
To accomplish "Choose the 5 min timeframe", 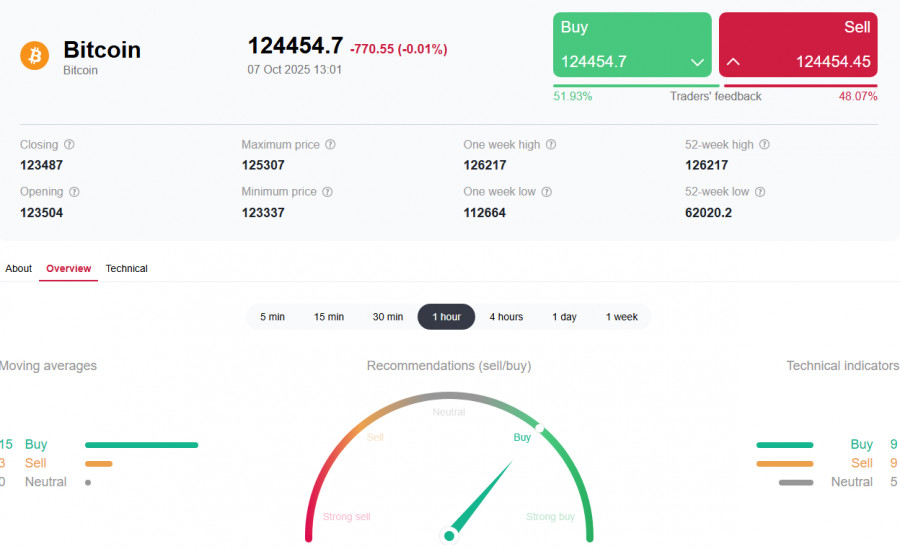I will coord(272,316).
